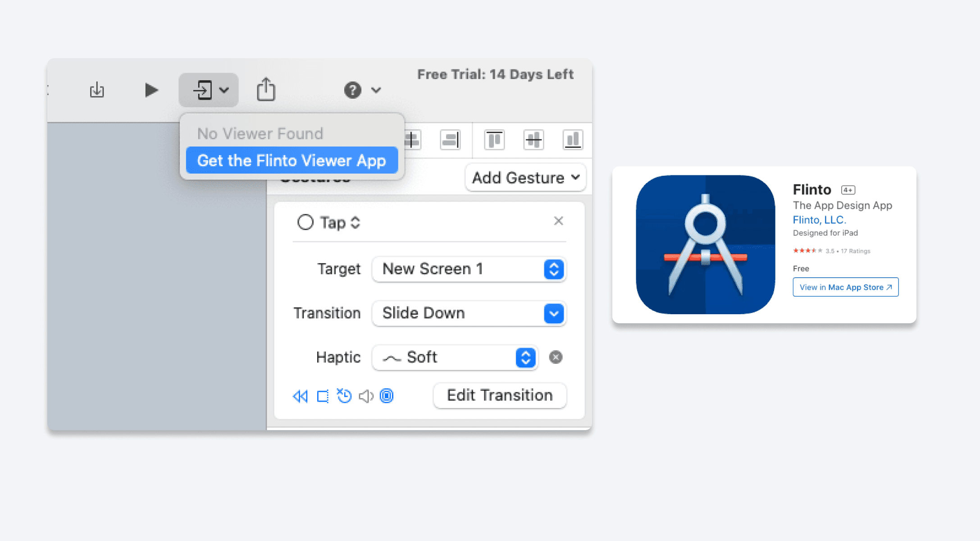Click the align bottom icon
Viewport: 980px width, 541px height.
coord(572,140)
